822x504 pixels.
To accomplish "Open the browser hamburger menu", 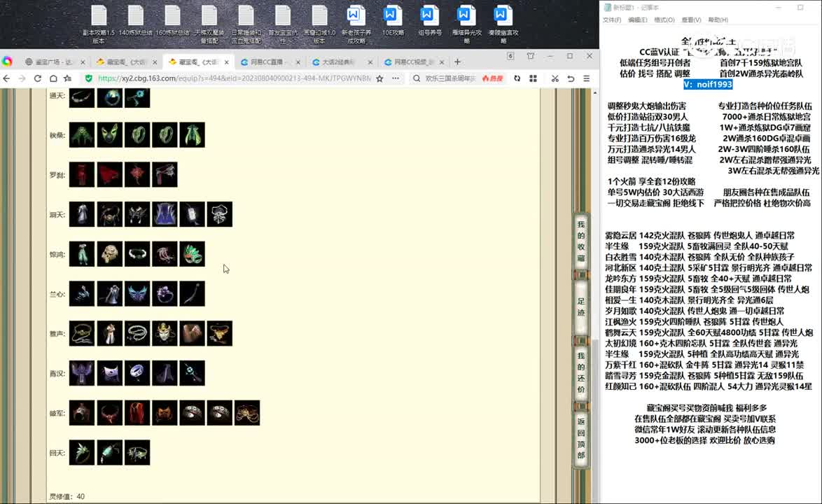I will coord(587,78).
